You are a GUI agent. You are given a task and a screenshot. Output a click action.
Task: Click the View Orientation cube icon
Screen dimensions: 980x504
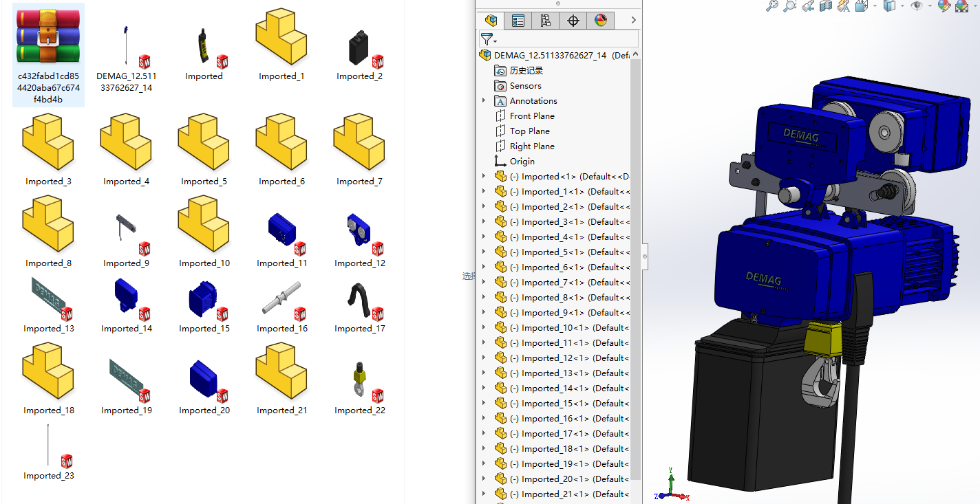(x=861, y=6)
